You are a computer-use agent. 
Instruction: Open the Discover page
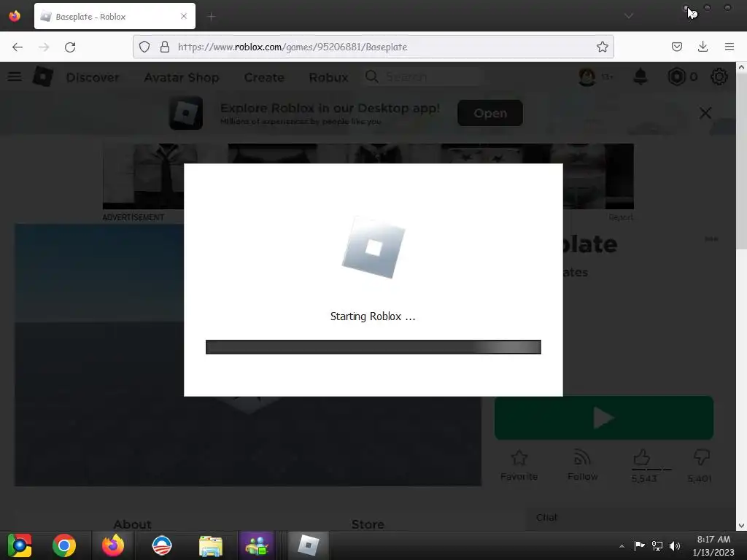(93, 77)
